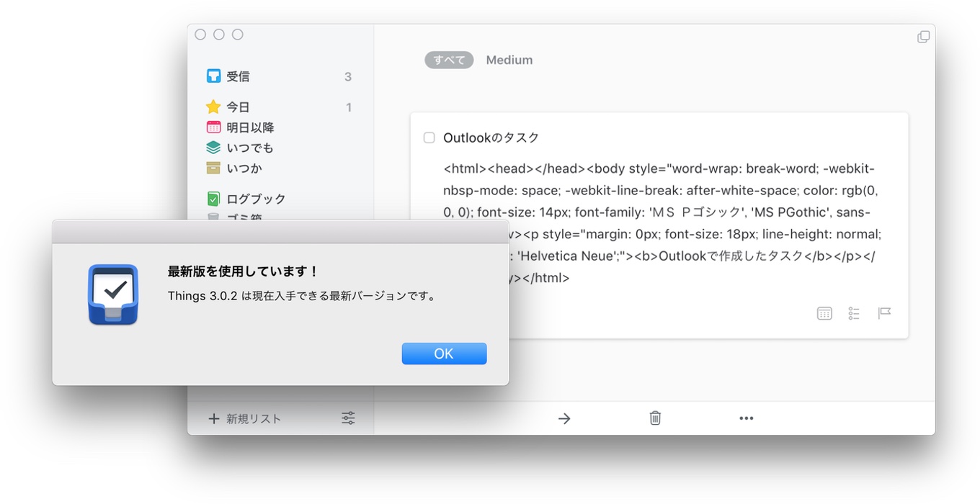
Task: Select the いつでも layers list
Action: tap(249, 148)
